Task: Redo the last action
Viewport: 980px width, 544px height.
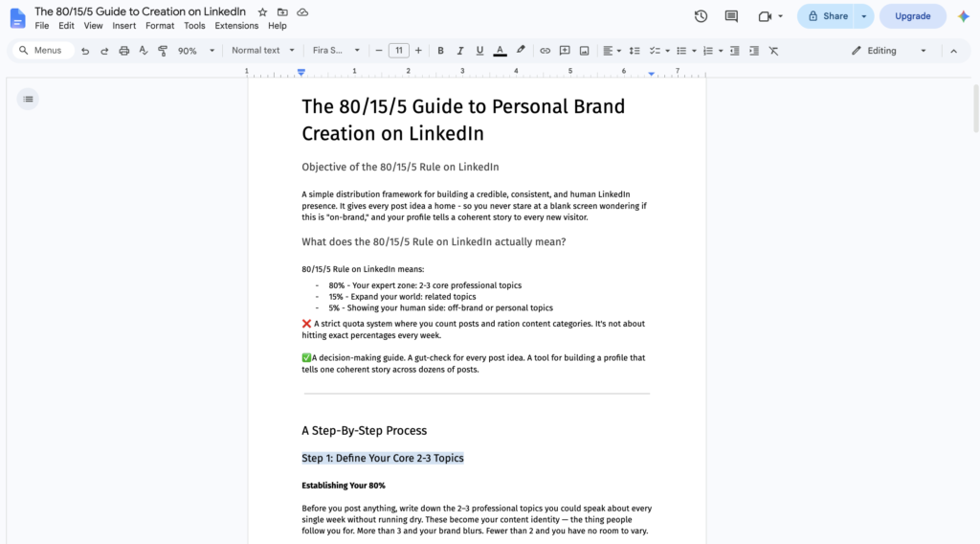Action: pyautogui.click(x=104, y=51)
